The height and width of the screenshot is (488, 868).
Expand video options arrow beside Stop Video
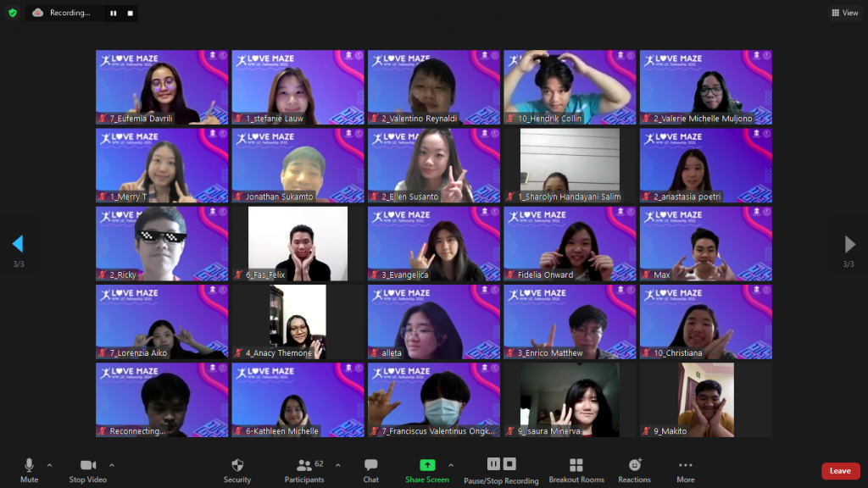pyautogui.click(x=111, y=464)
